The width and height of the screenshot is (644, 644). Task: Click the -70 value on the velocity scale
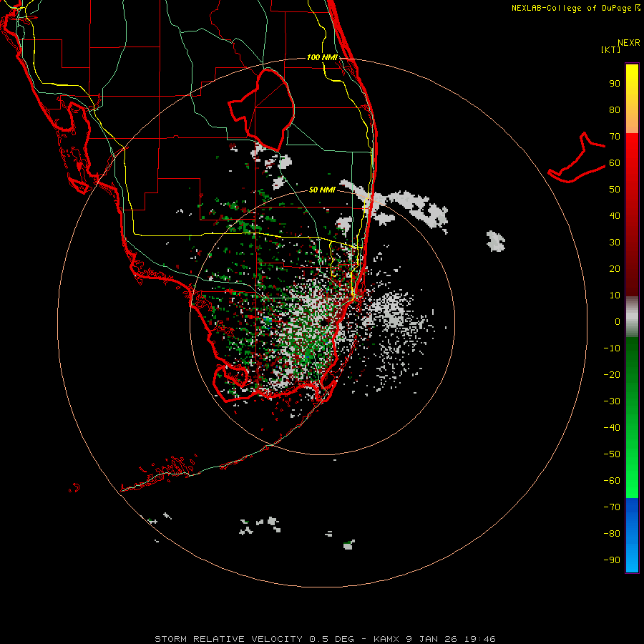point(612,507)
